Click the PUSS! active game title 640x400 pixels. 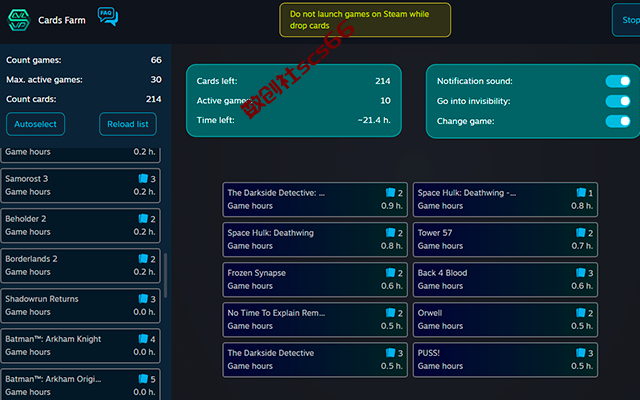[429, 353]
